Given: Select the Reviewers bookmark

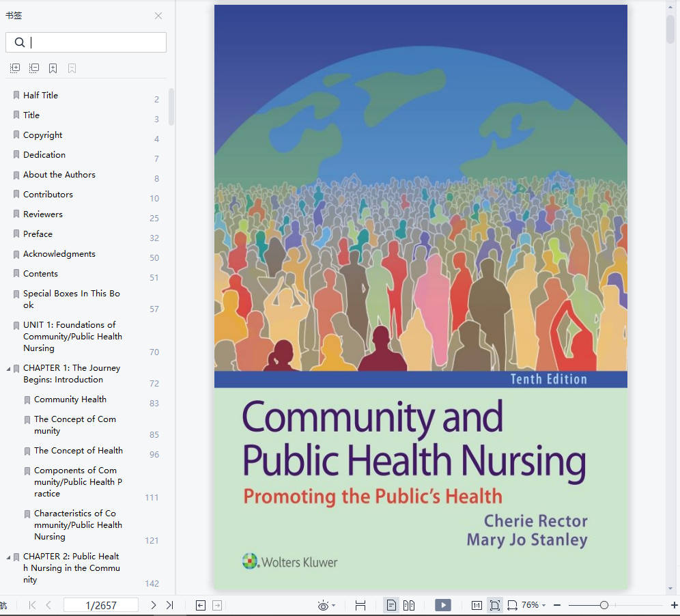Looking at the screenshot, I should [x=42, y=214].
